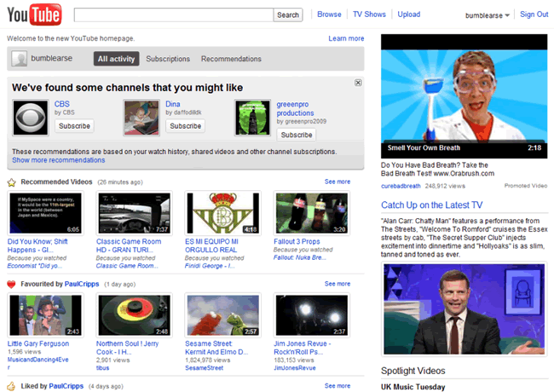
Task: Play the Smell Your Own Breath promoted video
Action: pos(464,96)
